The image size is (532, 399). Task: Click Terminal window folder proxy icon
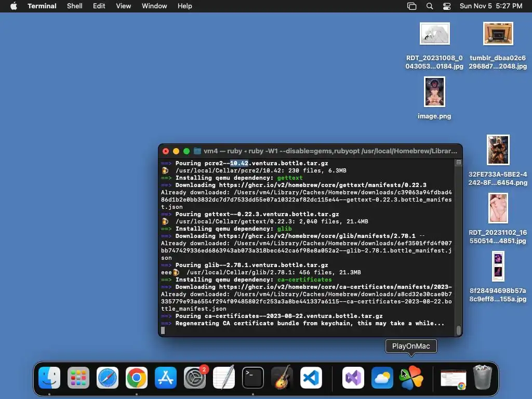pyautogui.click(x=197, y=151)
